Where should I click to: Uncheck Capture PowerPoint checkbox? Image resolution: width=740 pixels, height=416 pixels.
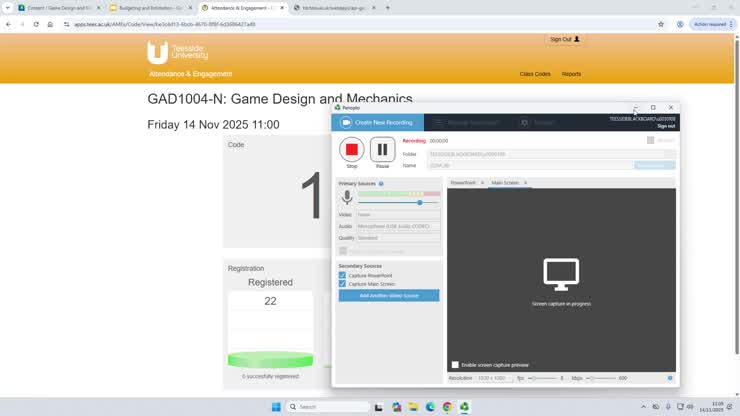[x=342, y=275]
